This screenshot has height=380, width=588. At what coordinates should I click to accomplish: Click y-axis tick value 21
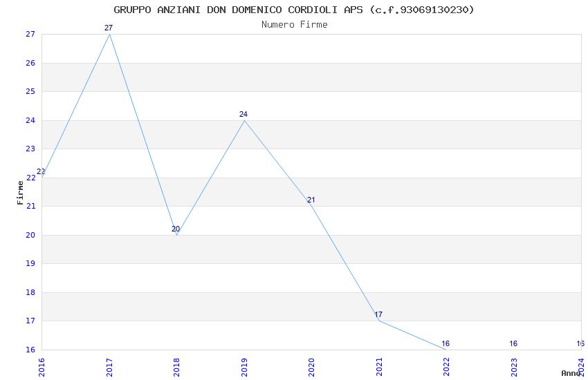click(30, 207)
